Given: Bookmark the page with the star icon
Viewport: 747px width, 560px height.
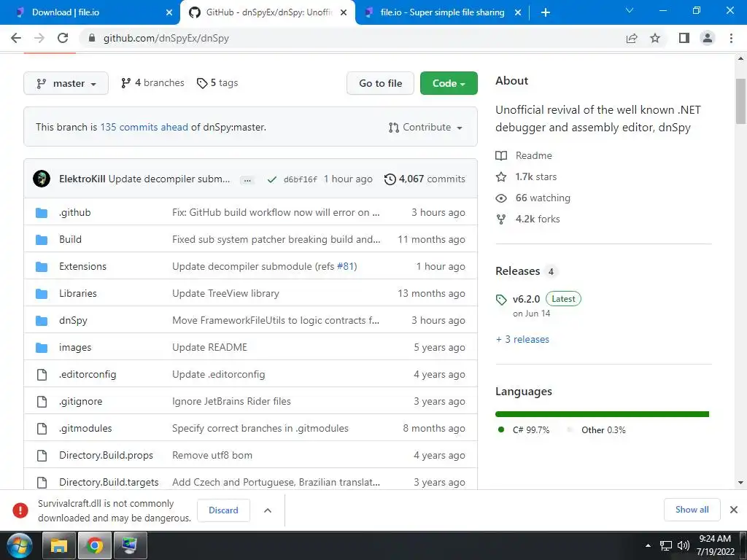Looking at the screenshot, I should coord(655,38).
